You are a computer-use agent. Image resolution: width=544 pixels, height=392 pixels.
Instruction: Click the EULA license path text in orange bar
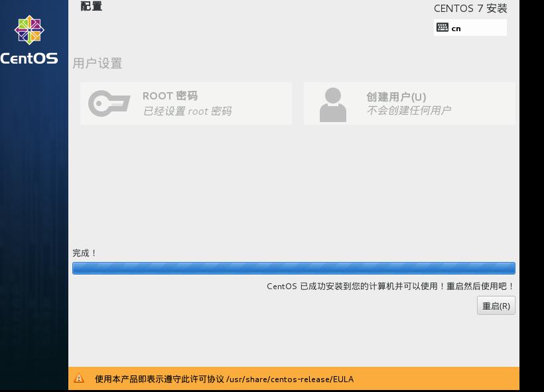(290, 379)
